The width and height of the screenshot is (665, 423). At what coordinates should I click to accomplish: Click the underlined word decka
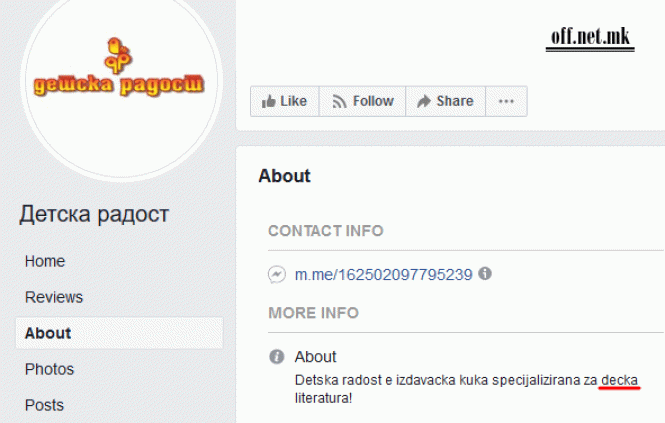pos(619,380)
